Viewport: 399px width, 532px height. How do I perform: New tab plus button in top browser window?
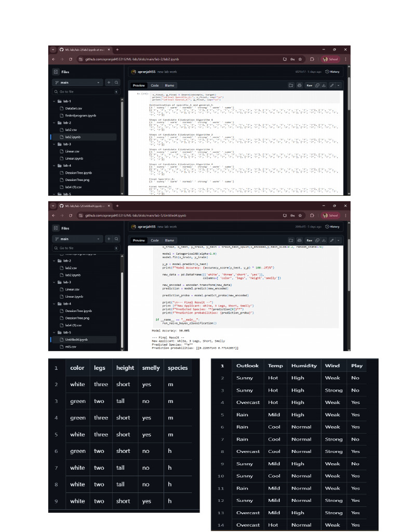coord(117,49)
